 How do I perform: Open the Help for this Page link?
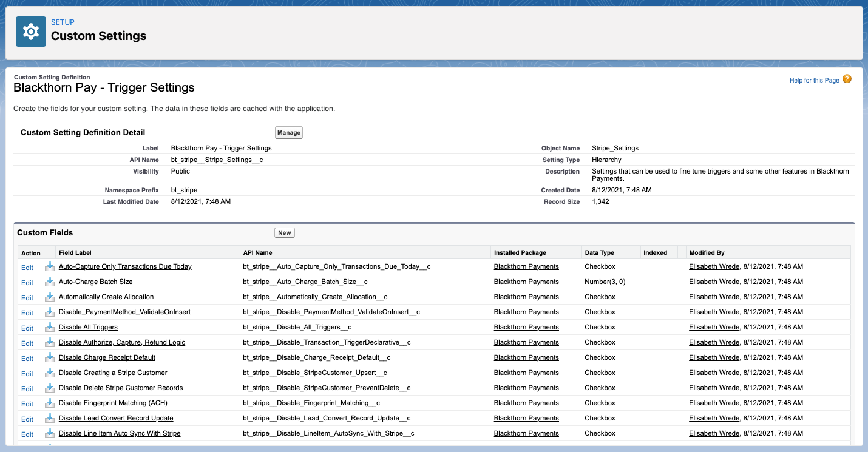point(814,80)
